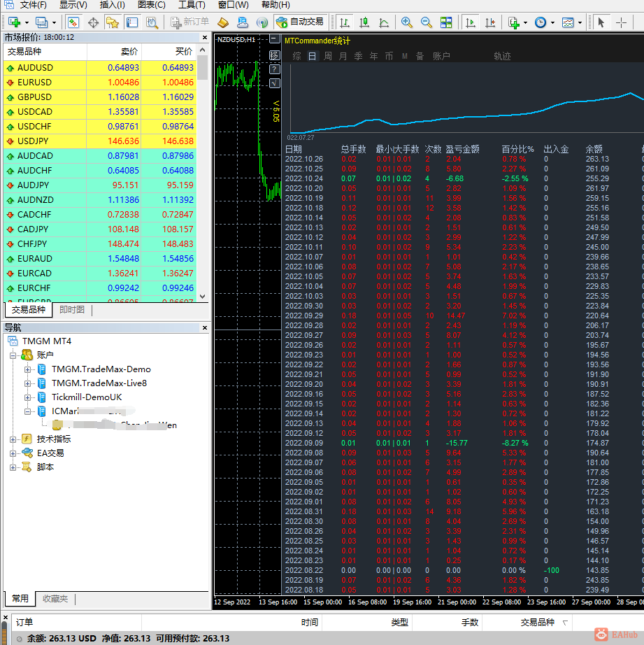The height and width of the screenshot is (645, 644).
Task: Open the chart periods clock icon
Action: [x=541, y=22]
